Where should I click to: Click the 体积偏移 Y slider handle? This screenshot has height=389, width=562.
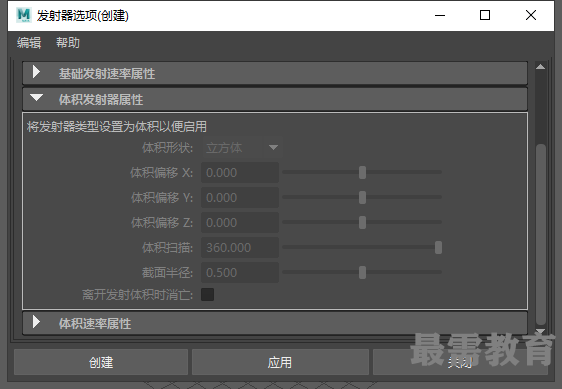(x=362, y=197)
